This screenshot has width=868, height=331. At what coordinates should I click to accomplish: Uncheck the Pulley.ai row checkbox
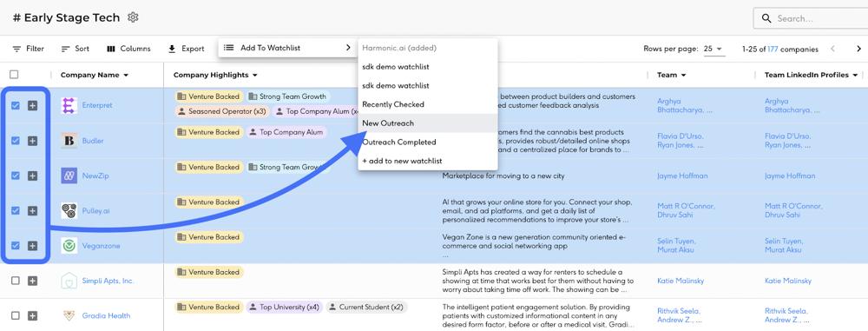coord(16,211)
